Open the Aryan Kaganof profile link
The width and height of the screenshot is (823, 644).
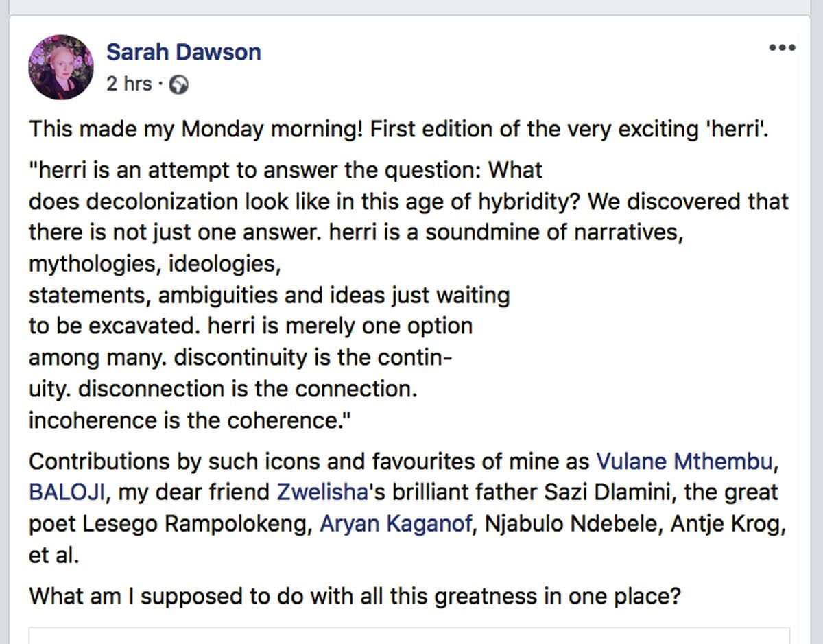tap(396, 524)
